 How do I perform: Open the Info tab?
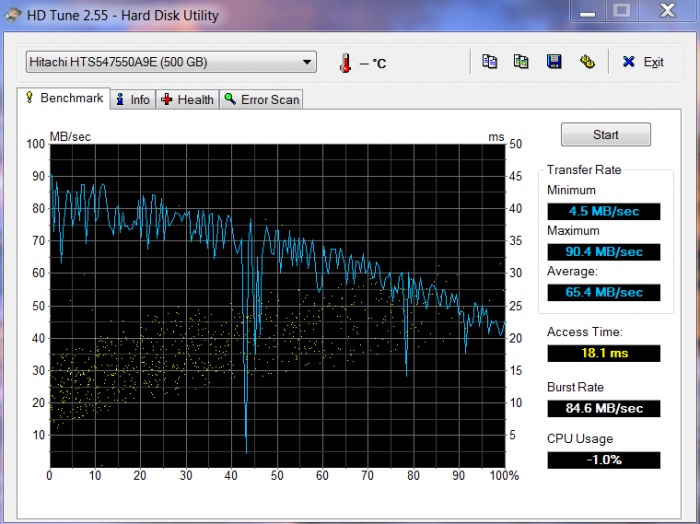132,100
